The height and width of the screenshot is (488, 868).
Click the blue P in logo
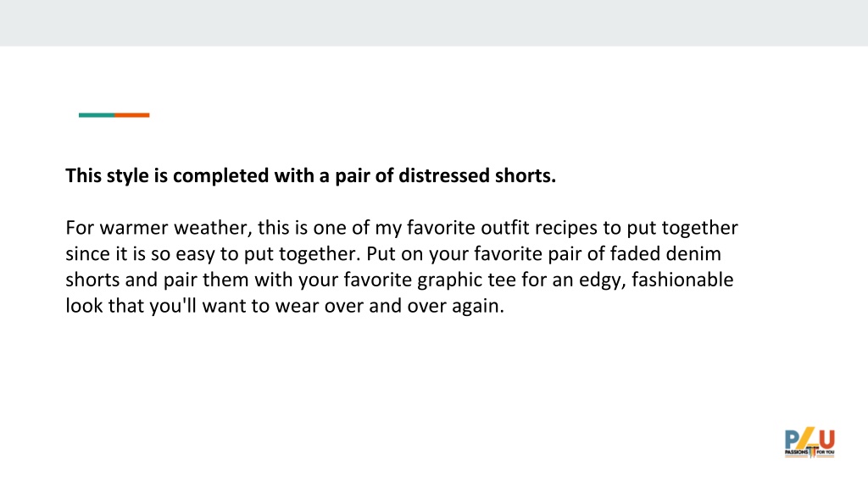coord(793,440)
